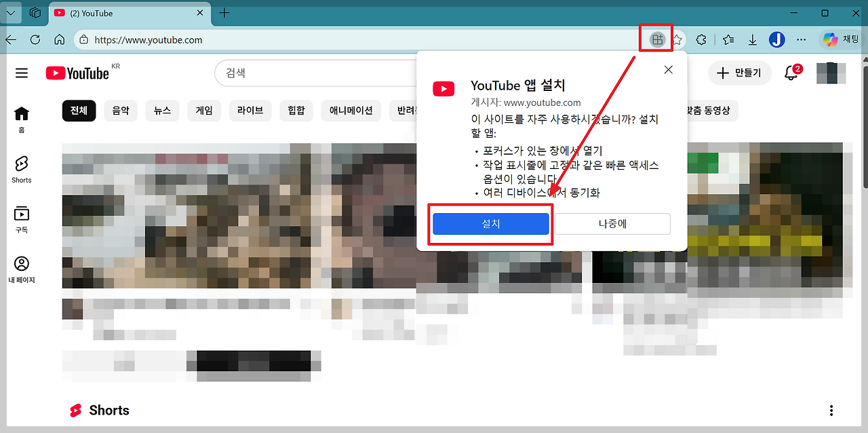Open Shorts in the sidebar

22,170
